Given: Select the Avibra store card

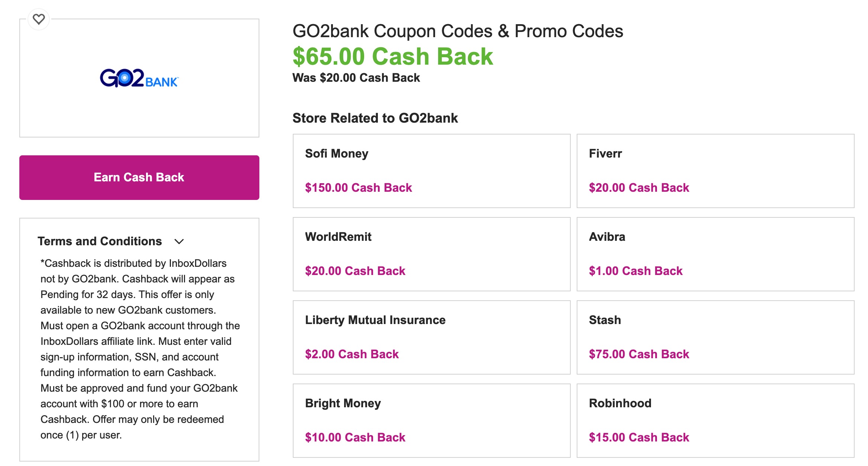Looking at the screenshot, I should (x=715, y=254).
